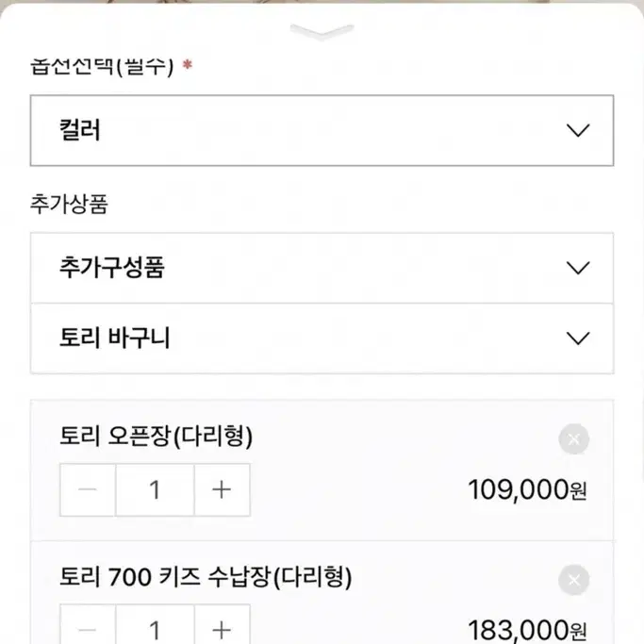The image size is (644, 644).
Task: Decrease quantity of 토리 오픈장(다리형)
Action: (88, 489)
